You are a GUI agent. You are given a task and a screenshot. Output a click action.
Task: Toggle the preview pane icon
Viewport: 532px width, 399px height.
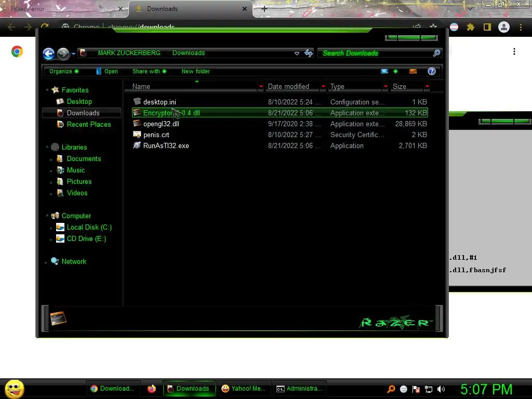pos(413,71)
